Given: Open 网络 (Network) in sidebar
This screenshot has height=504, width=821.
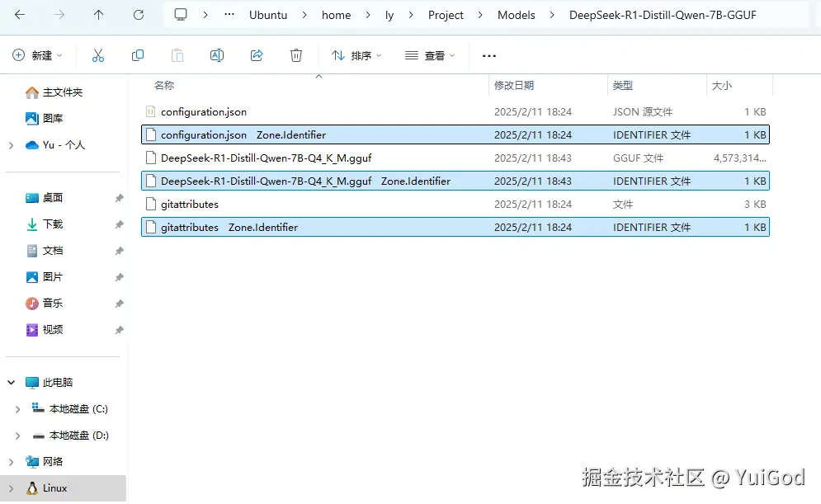Looking at the screenshot, I should [x=44, y=461].
